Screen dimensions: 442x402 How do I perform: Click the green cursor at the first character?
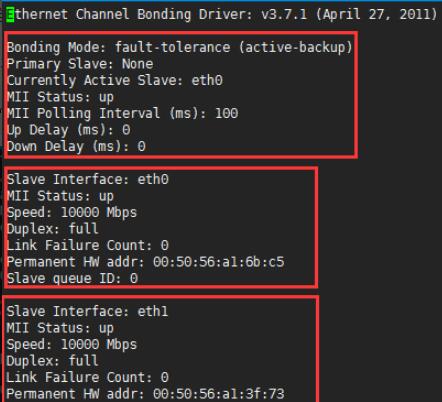[x=10, y=15]
